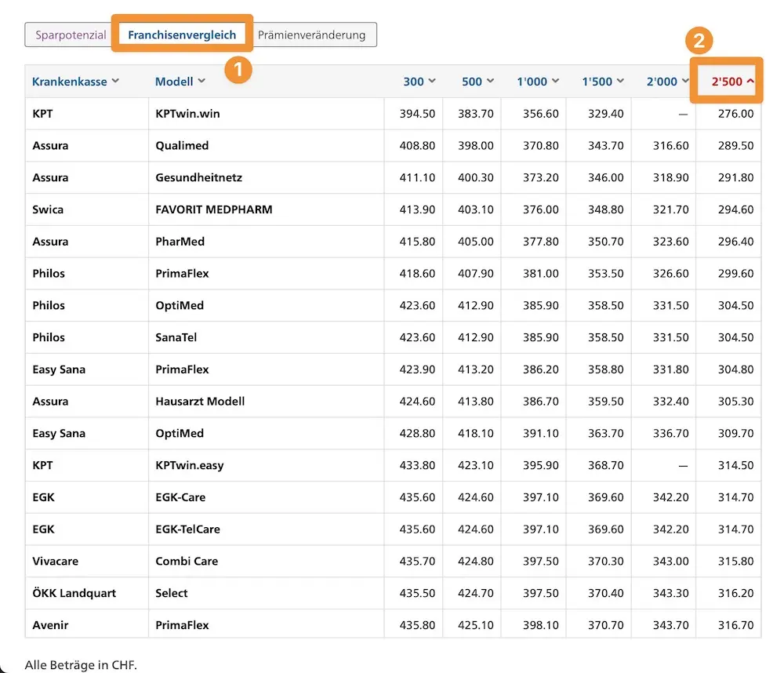Click the 428.80 premium value
Viewport: 784px width, 673px height.
click(417, 433)
